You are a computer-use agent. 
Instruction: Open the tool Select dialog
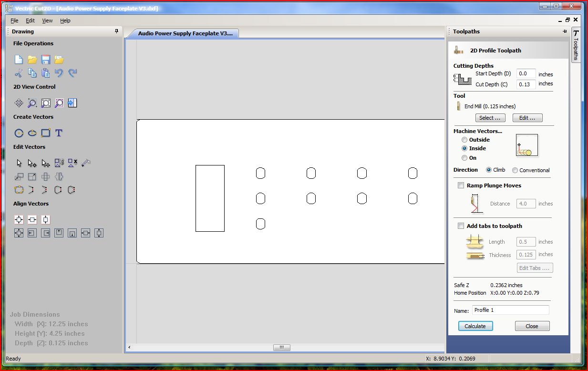490,118
